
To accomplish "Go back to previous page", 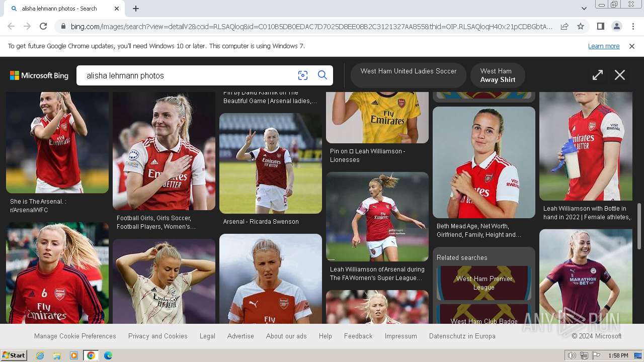I will tap(11, 26).
